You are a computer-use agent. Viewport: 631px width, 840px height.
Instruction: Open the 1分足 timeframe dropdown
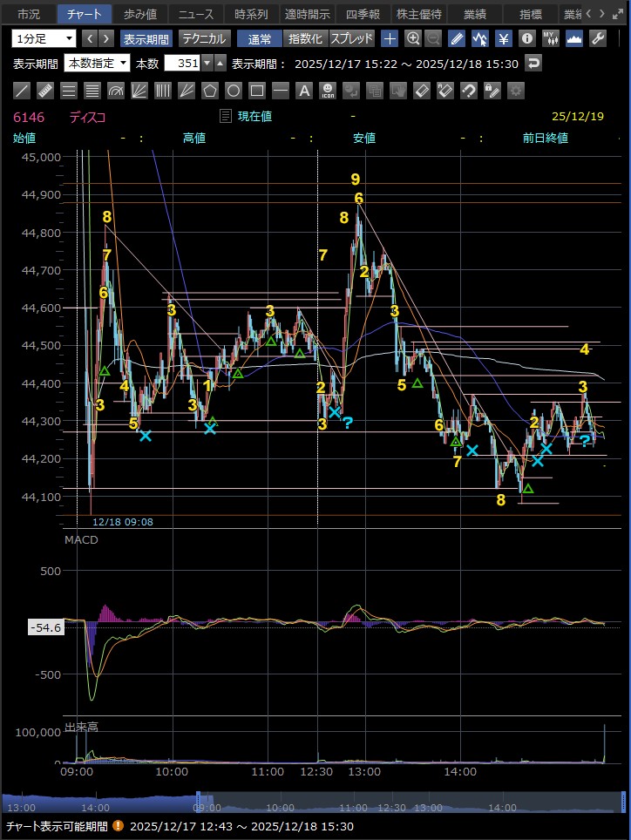click(44, 38)
